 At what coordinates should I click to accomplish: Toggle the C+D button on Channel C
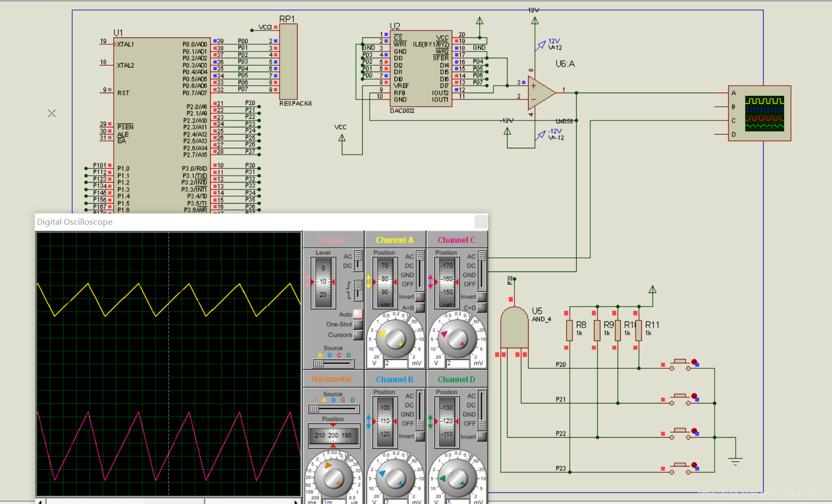(x=482, y=307)
